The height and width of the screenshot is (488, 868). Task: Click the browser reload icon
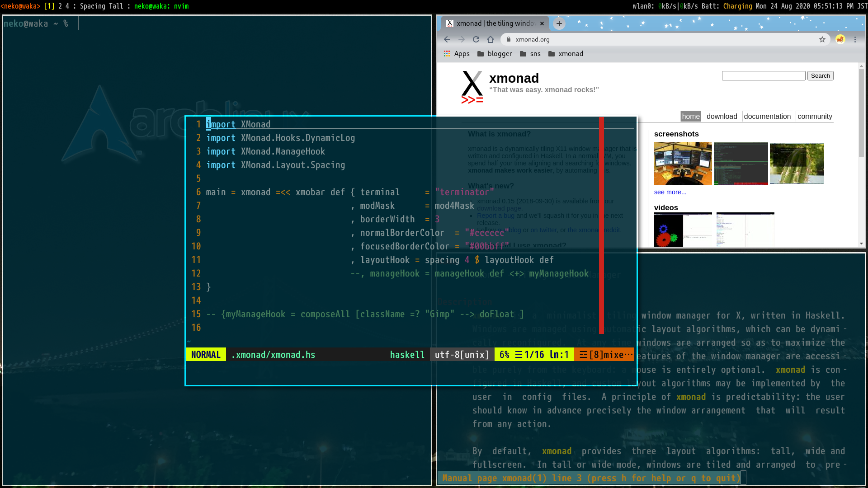(x=476, y=39)
